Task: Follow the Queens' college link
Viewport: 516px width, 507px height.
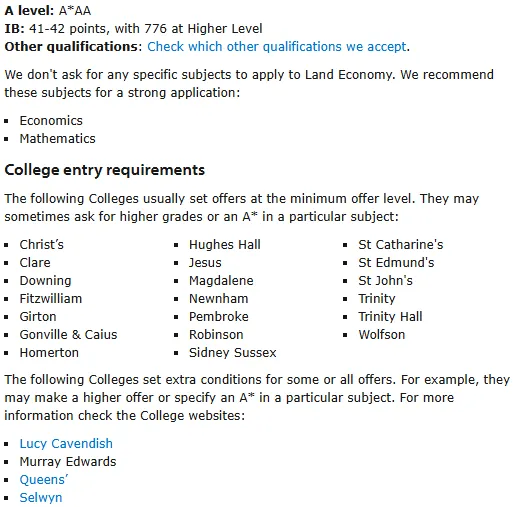Action: tap(44, 480)
